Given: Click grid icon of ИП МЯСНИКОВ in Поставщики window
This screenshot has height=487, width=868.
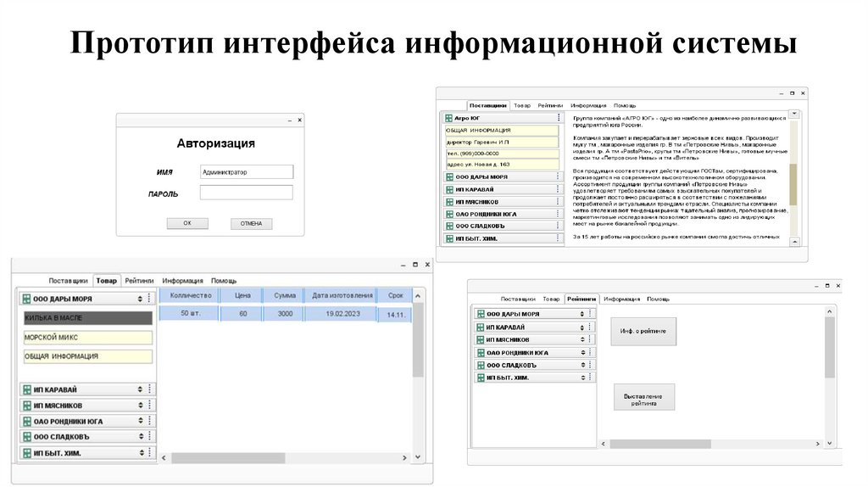Looking at the screenshot, I should [449, 202].
